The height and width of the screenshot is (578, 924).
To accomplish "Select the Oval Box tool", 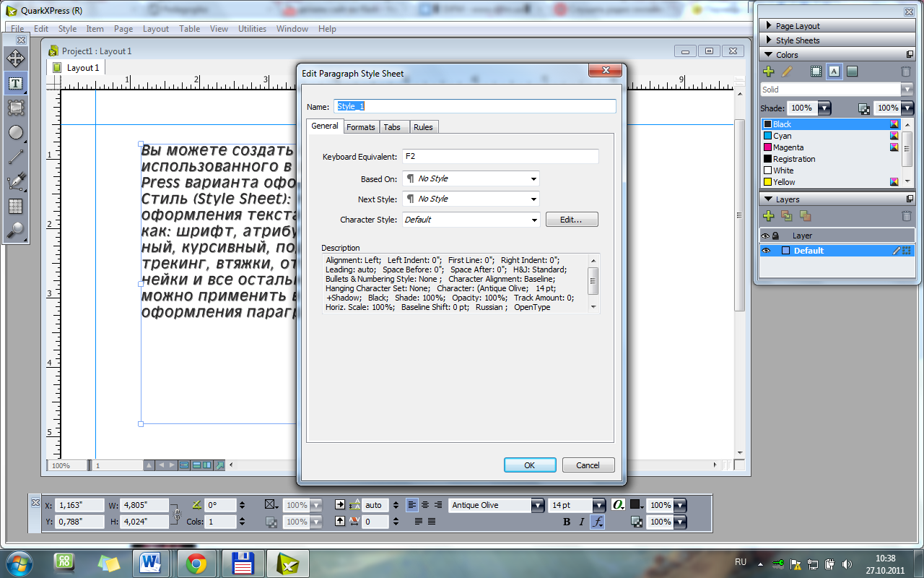I will coord(15,132).
